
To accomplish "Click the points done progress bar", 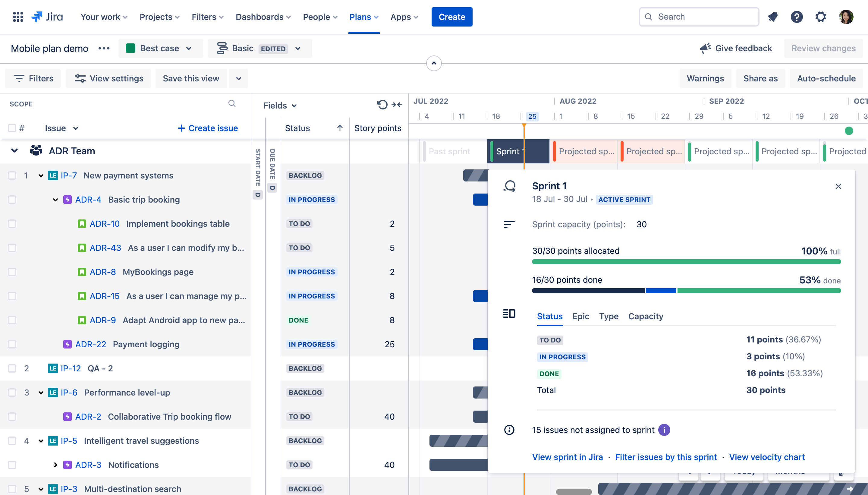I will 686,291.
